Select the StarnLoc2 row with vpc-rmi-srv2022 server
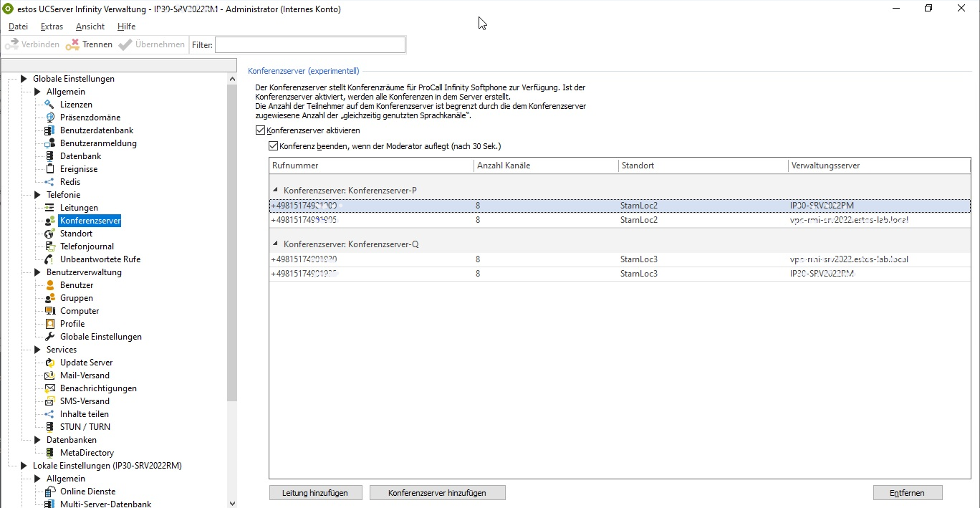The height and width of the screenshot is (508, 980). pyautogui.click(x=620, y=220)
